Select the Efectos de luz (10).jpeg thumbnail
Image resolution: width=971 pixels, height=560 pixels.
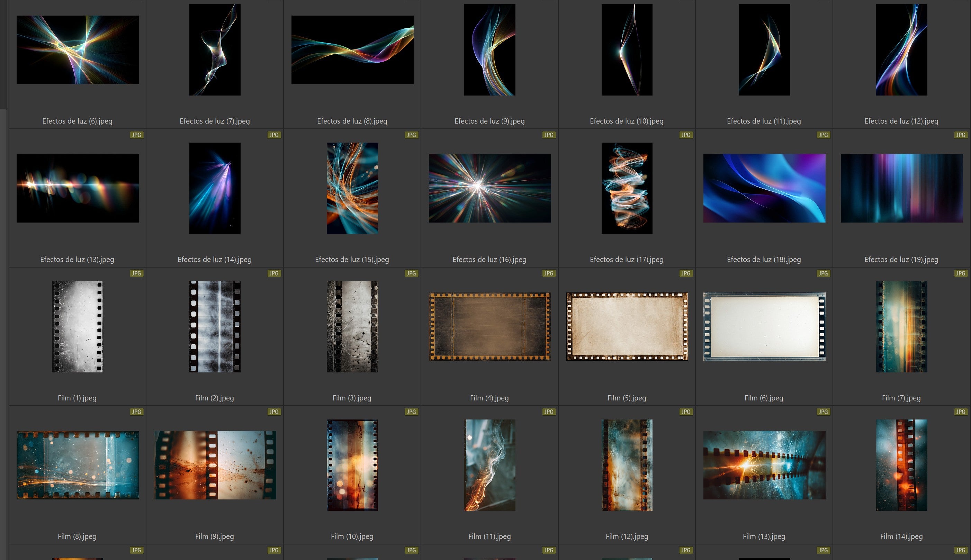[627, 49]
